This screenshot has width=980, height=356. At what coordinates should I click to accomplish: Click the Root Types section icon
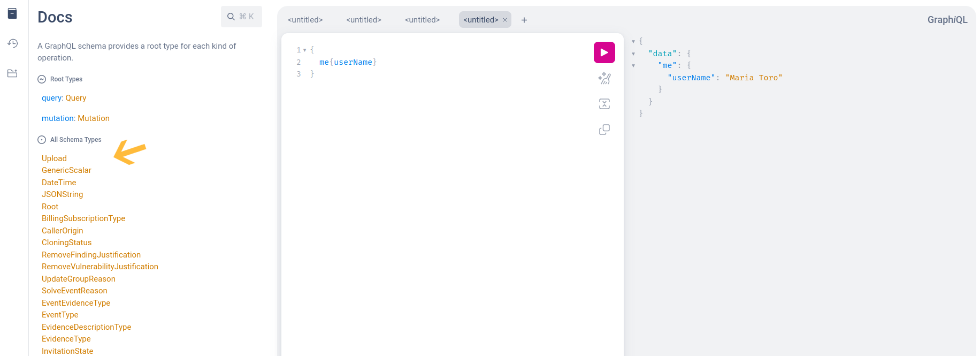(42, 79)
